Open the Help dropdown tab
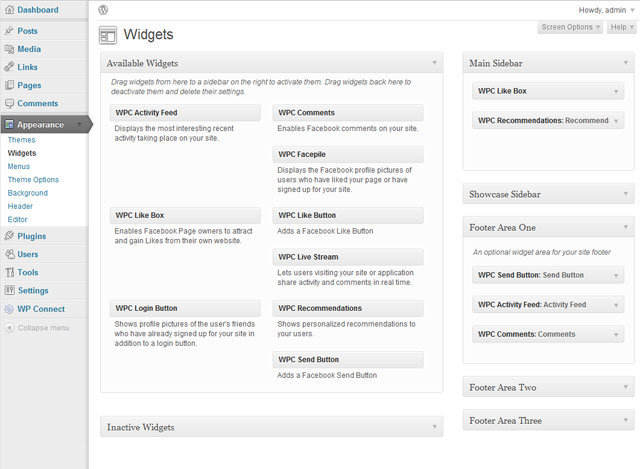Viewport: 640px width, 469px height. (622, 27)
